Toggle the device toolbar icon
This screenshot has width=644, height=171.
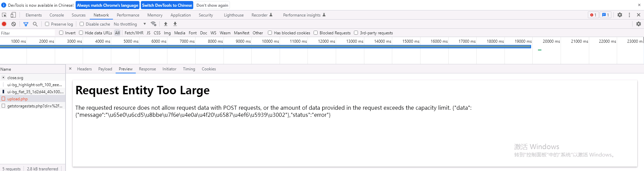[x=13, y=15]
